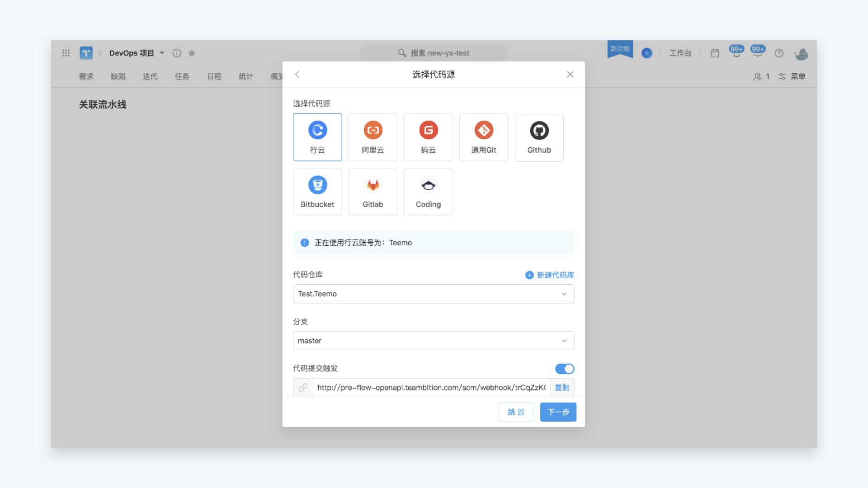868x488 pixels.
Task: Open first 99+ notifications icon
Action: point(736,51)
